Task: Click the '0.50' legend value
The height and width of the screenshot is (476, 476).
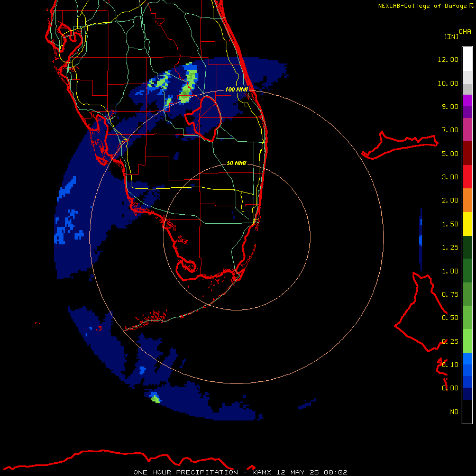Action: click(450, 318)
